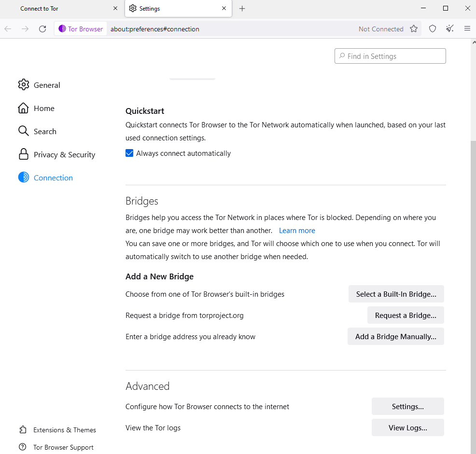Click the reload page icon
This screenshot has height=454, width=476.
click(42, 29)
